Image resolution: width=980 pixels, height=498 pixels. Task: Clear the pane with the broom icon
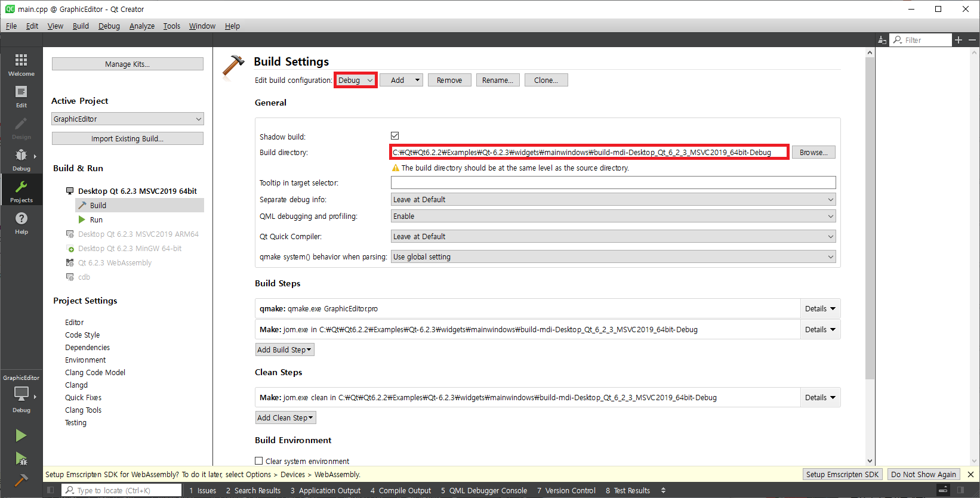[882, 40]
